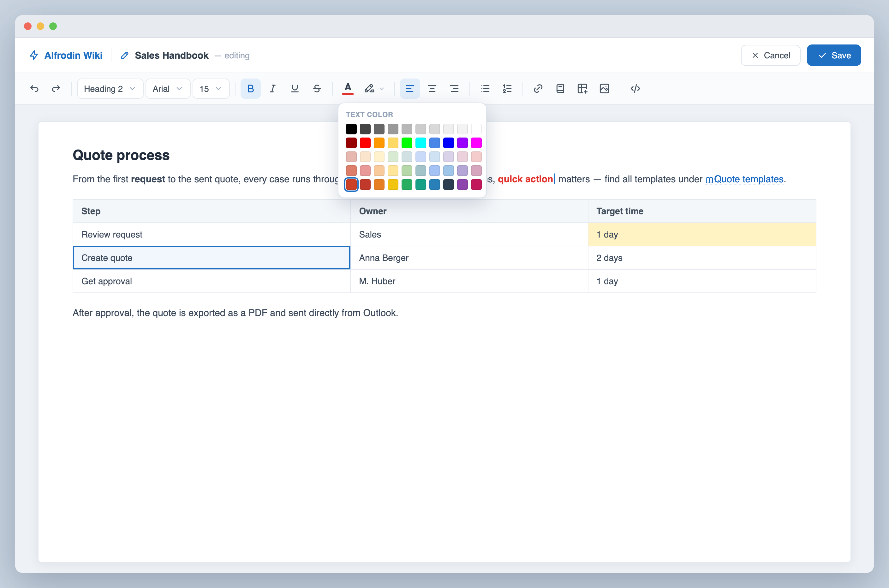Click the highlighted 1 day cell
889x588 pixels.
click(702, 234)
